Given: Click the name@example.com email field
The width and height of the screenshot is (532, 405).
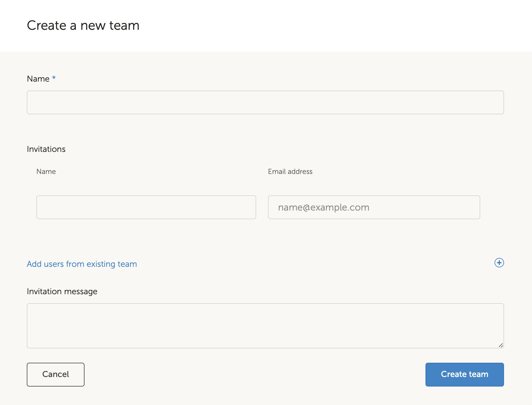Looking at the screenshot, I should [374, 207].
